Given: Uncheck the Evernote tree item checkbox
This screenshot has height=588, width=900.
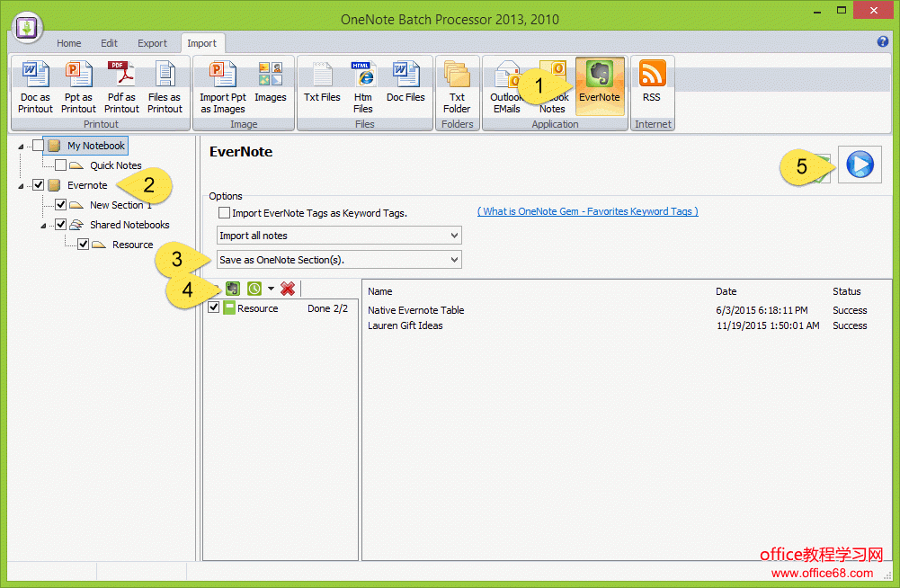Looking at the screenshot, I should click(38, 184).
